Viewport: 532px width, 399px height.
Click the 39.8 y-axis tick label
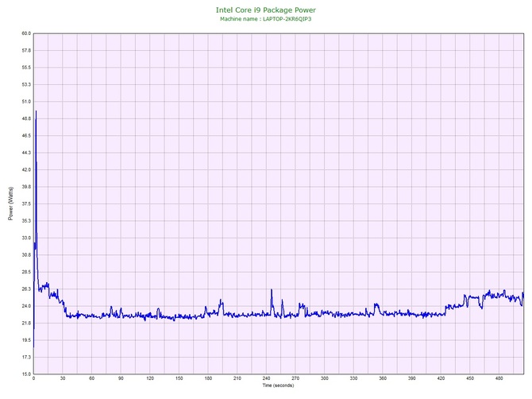pos(26,187)
